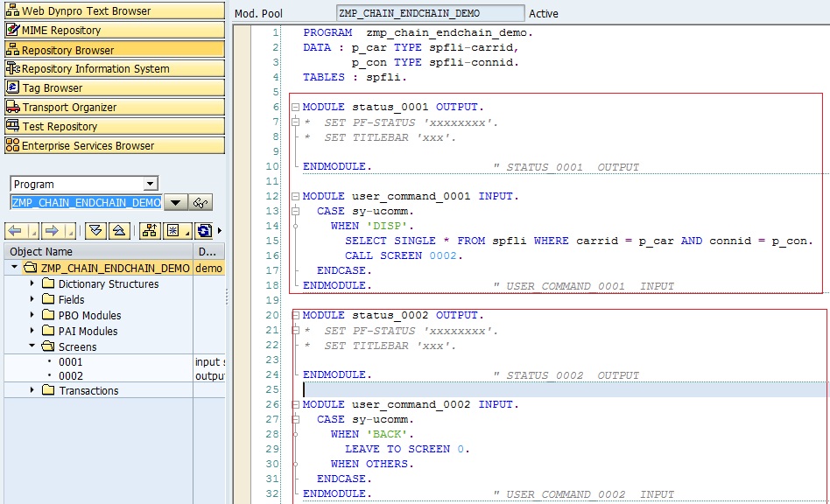Click the double-down scroll page icon
This screenshot has height=504, width=830.
96,231
